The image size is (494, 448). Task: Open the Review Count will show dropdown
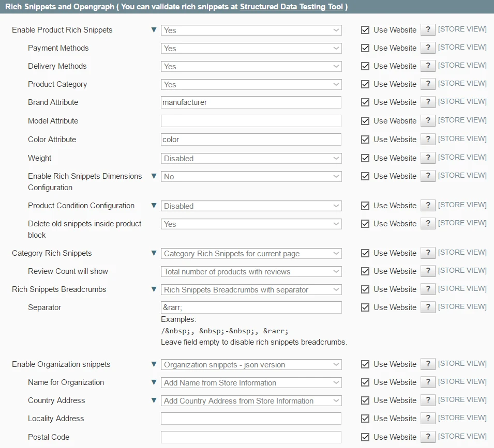click(x=251, y=271)
